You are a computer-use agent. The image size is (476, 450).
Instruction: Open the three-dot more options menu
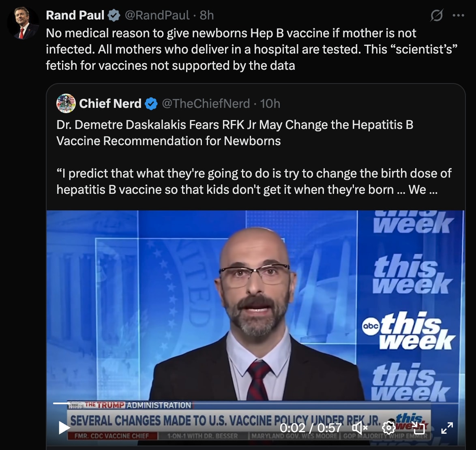pyautogui.click(x=458, y=15)
